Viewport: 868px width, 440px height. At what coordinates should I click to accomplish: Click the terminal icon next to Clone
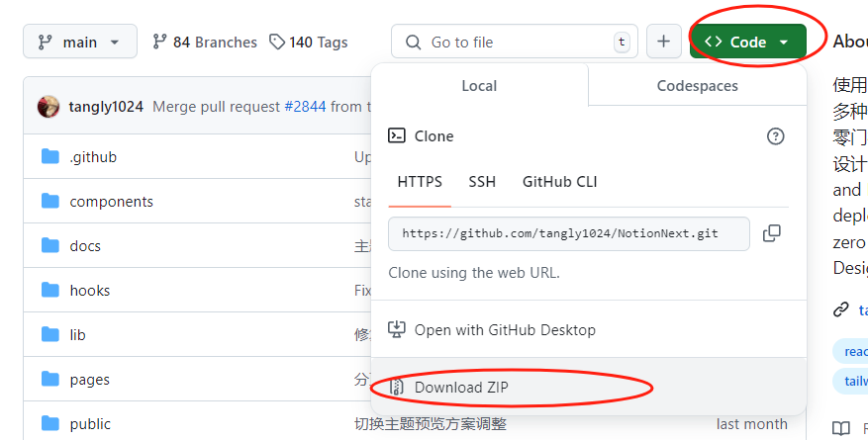(x=396, y=135)
